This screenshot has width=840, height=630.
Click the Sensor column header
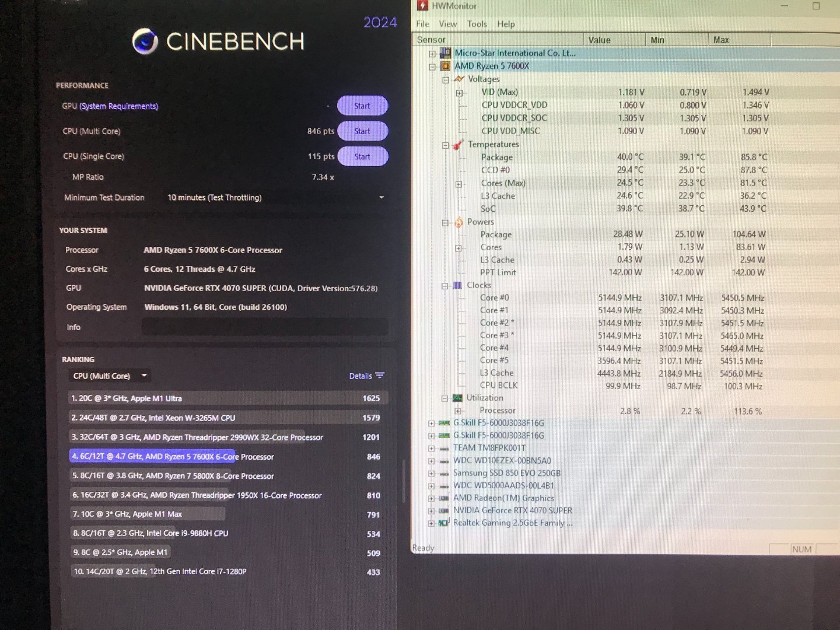(498, 40)
